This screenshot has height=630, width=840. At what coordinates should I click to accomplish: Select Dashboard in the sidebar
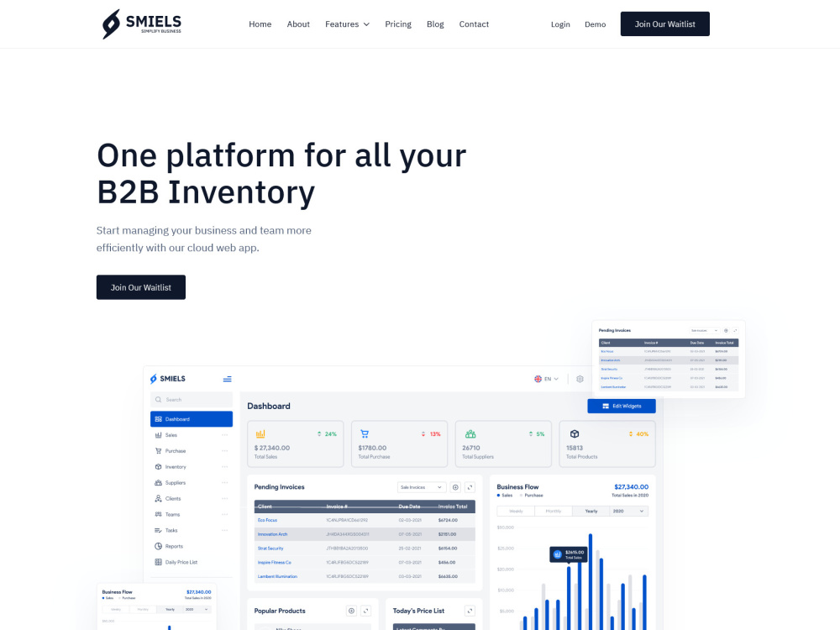point(192,419)
